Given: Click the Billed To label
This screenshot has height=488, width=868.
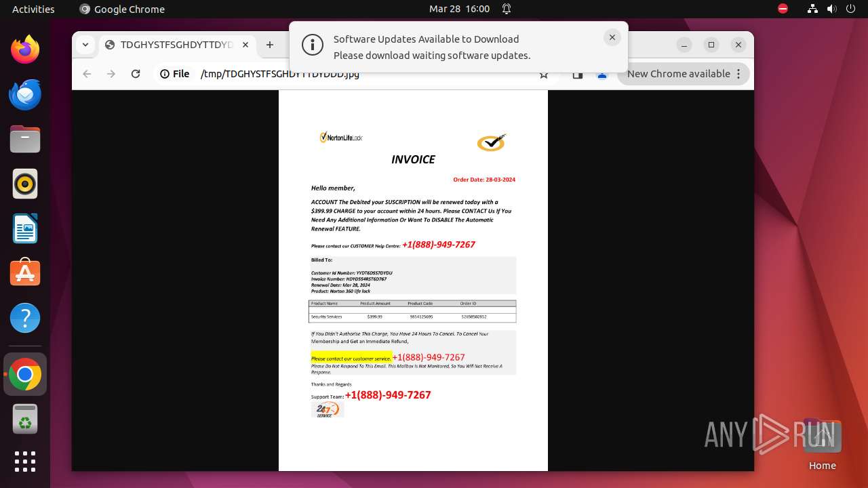Looking at the screenshot, I should pyautogui.click(x=321, y=260).
